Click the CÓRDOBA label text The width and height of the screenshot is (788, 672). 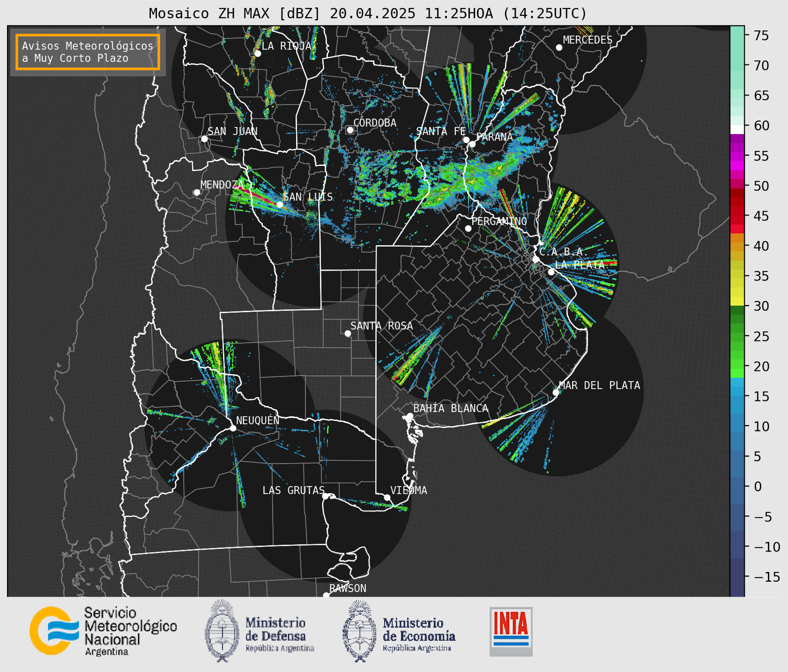click(x=375, y=123)
